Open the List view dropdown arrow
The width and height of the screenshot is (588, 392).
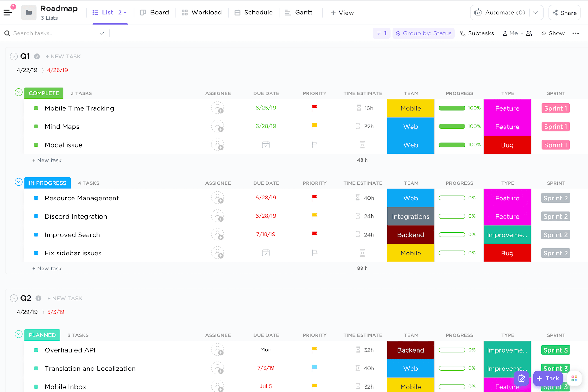pyautogui.click(x=125, y=13)
